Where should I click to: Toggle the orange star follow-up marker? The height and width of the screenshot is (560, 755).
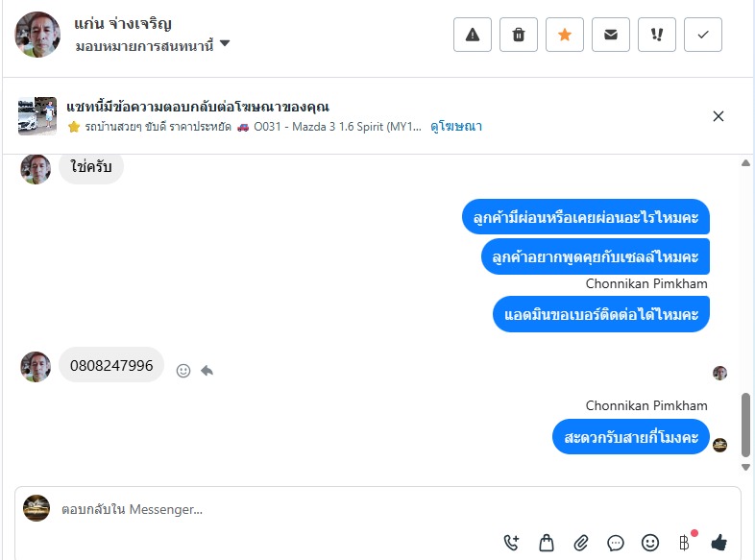tap(564, 35)
